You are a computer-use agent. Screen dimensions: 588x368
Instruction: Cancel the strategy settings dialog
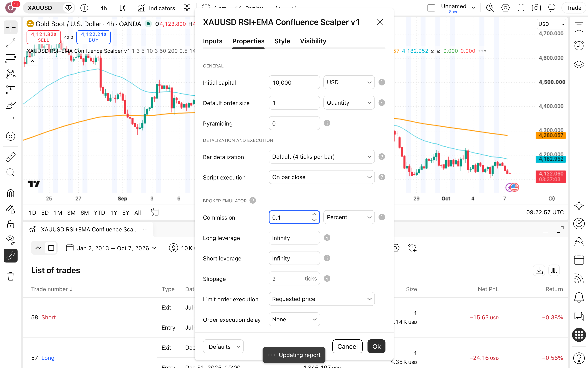(347, 346)
